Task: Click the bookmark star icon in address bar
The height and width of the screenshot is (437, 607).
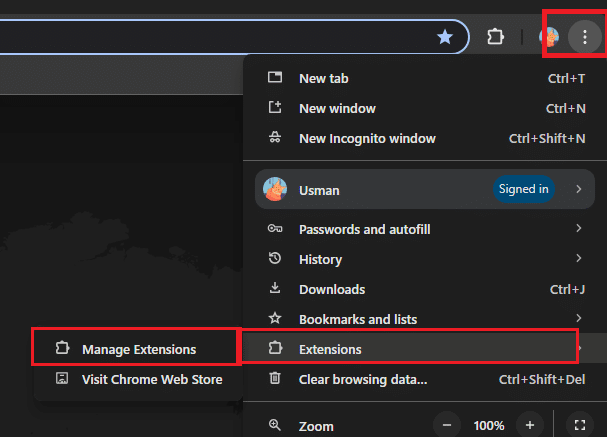Action: 445,37
